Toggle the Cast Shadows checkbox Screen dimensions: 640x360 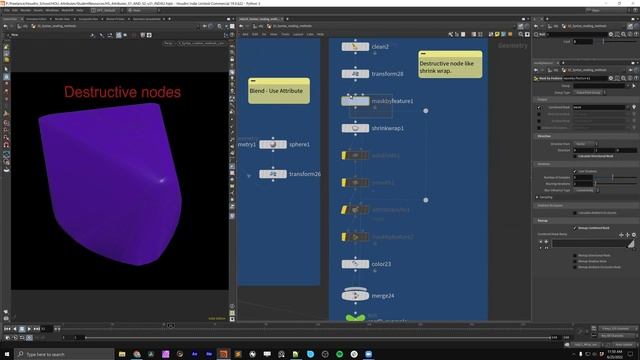[x=575, y=171]
